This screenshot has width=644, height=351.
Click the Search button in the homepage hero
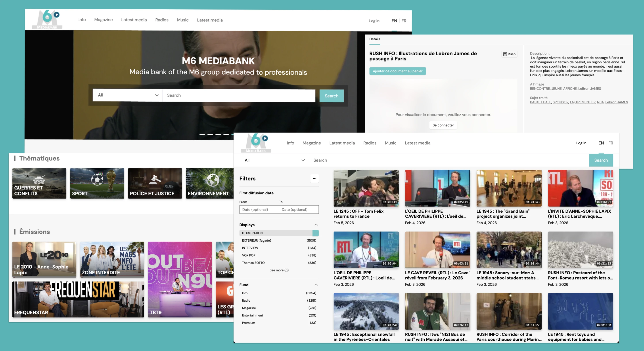click(x=332, y=96)
